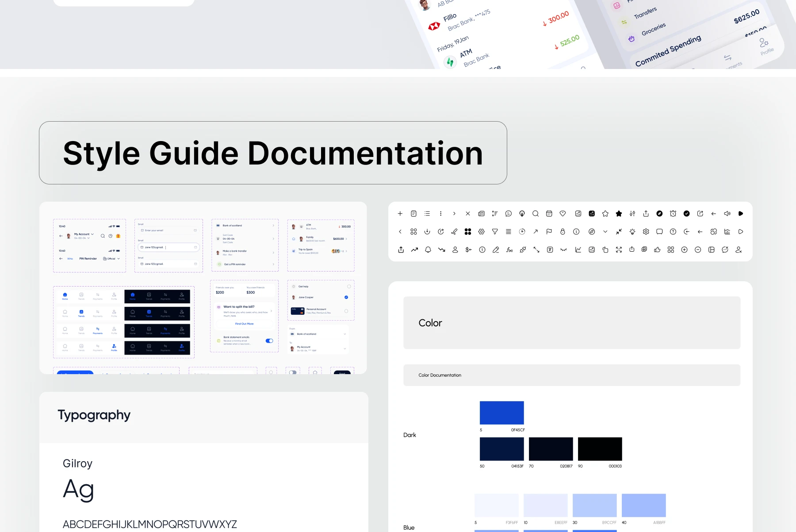
Task: Toggle the Bank statement emails switch
Action: [269, 341]
